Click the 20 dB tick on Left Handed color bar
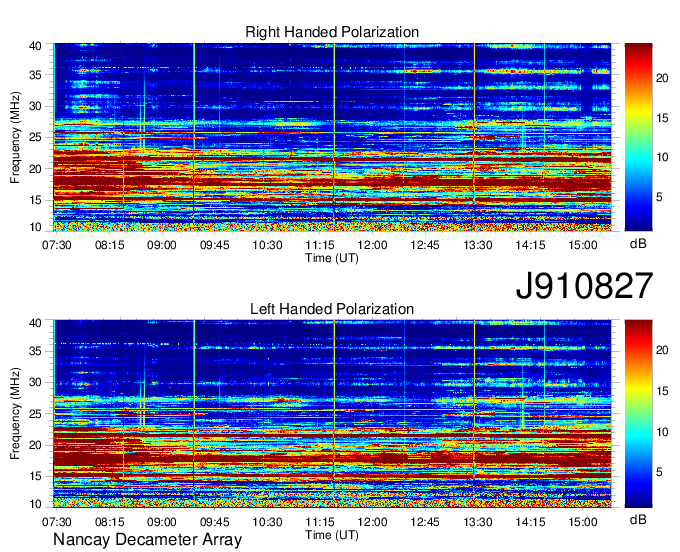This screenshot has width=680, height=552. click(x=662, y=350)
